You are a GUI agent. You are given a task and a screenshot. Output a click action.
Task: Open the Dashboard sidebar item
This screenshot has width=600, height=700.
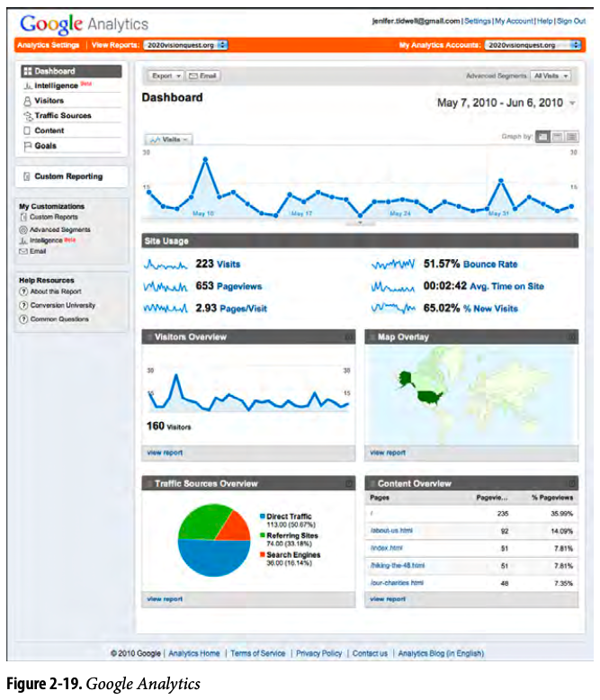pyautogui.click(x=71, y=71)
